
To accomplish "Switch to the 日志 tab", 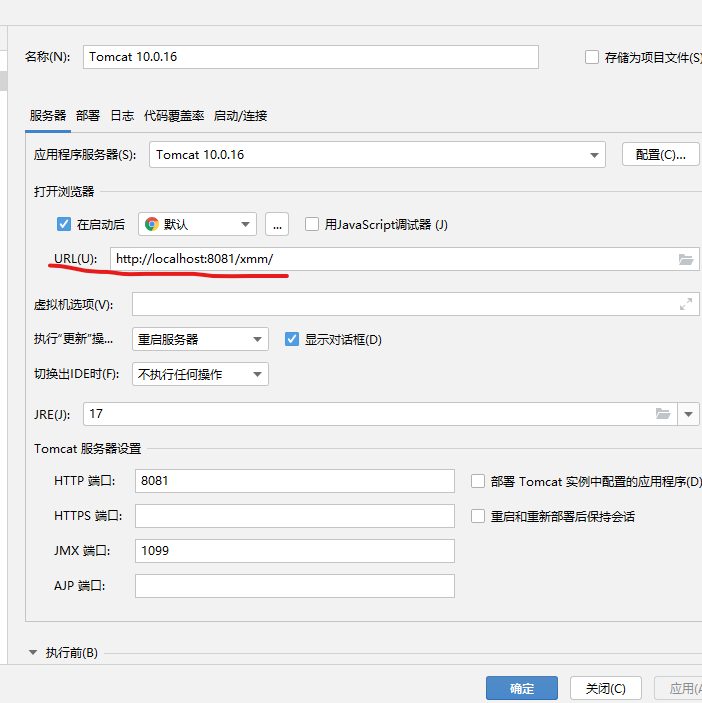I will (122, 116).
